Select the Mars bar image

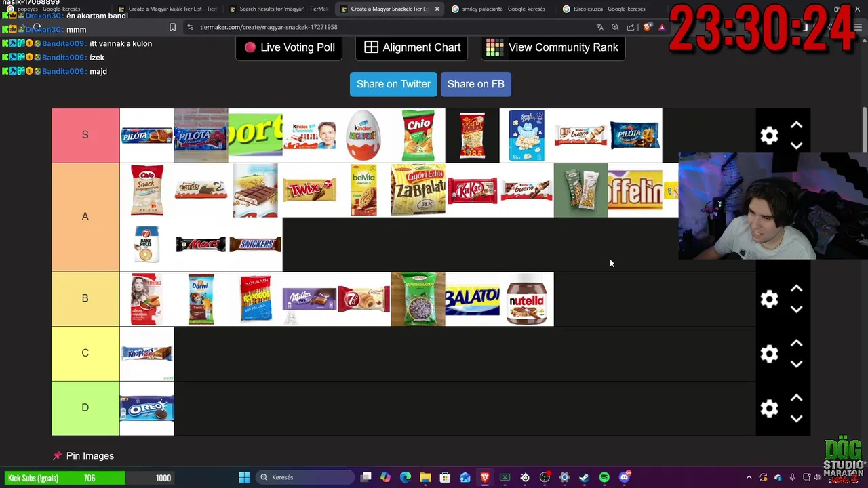click(201, 245)
